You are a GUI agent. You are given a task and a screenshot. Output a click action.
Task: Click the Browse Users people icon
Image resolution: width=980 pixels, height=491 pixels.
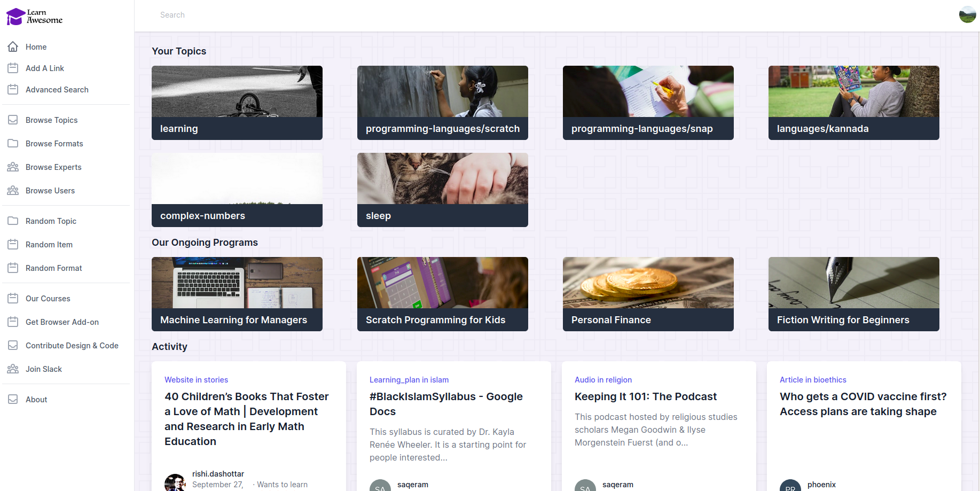13,191
